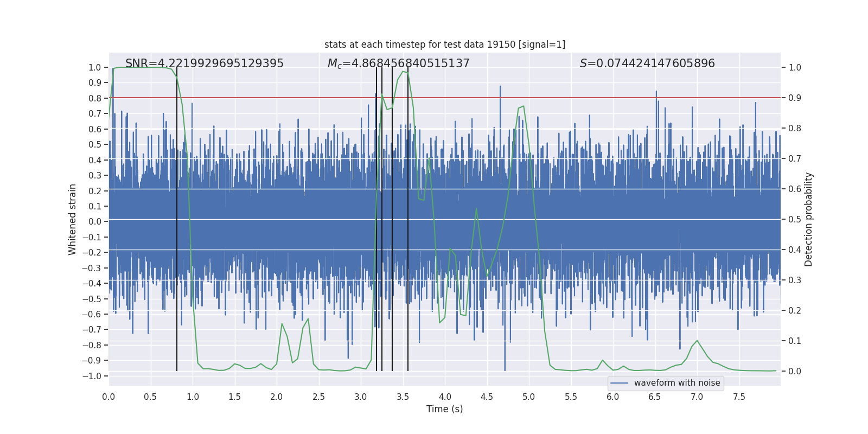This screenshot has height=434, width=868.
Task: Click the Time axis tick label 3.5
Action: (403, 397)
